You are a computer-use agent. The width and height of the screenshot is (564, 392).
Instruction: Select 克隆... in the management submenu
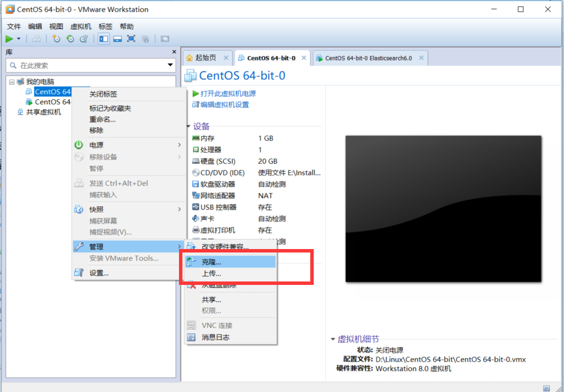211,262
